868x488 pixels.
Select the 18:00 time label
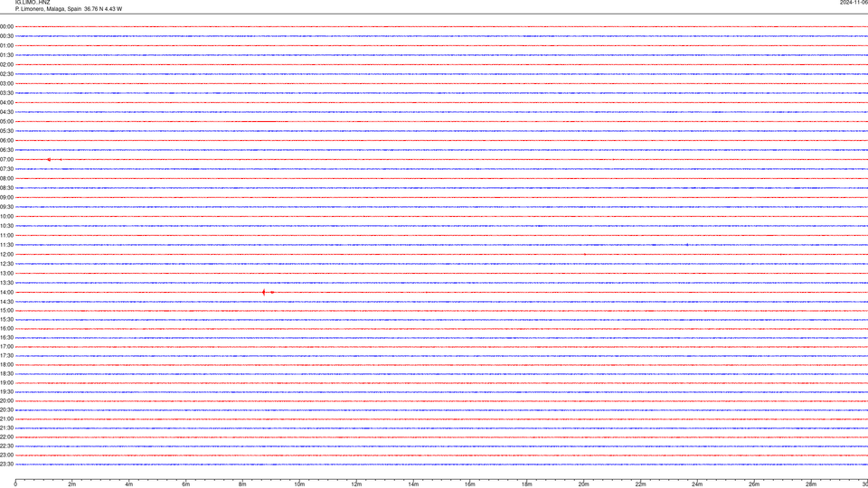point(6,364)
